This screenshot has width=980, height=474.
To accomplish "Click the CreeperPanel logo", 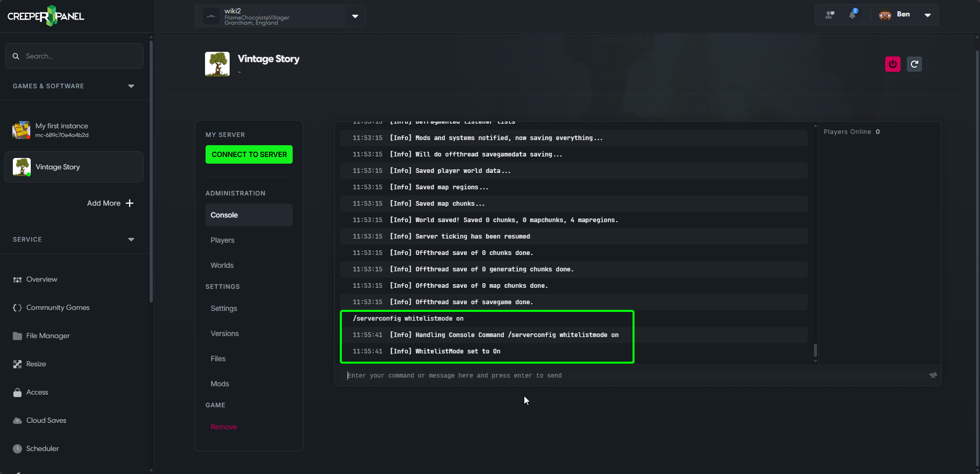I will 46,16.
